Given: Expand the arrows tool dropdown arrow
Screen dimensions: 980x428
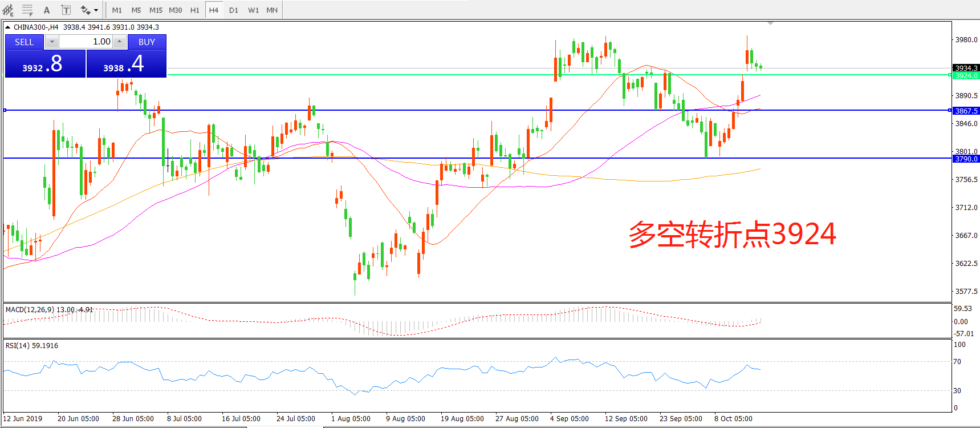Looking at the screenshot, I should click(96, 10).
